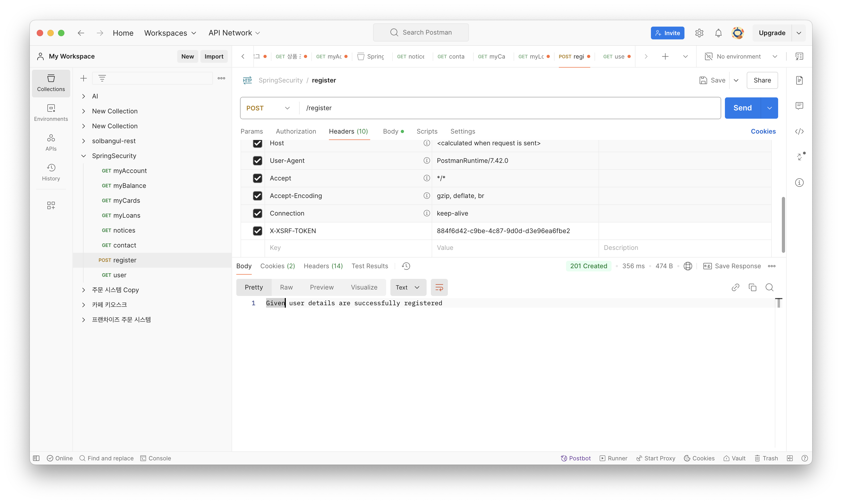Expand the solbangul-rest collection

click(84, 141)
